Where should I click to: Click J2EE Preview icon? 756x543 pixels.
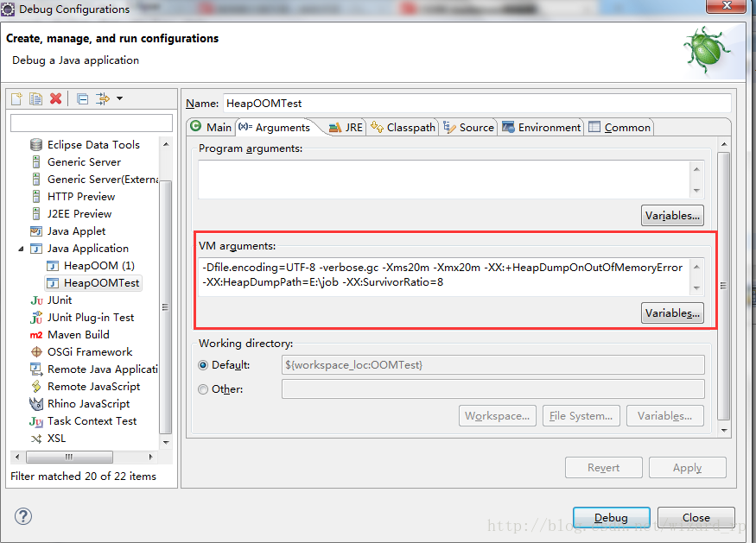tap(36, 214)
